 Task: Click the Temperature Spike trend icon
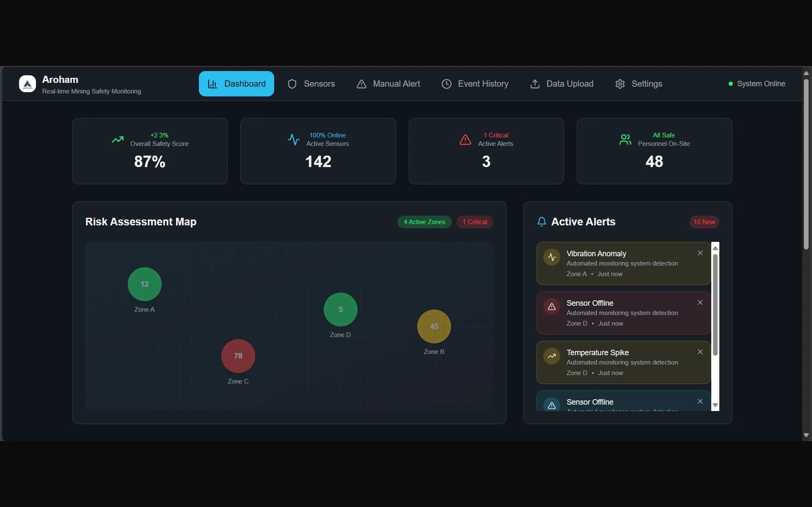coord(552,356)
